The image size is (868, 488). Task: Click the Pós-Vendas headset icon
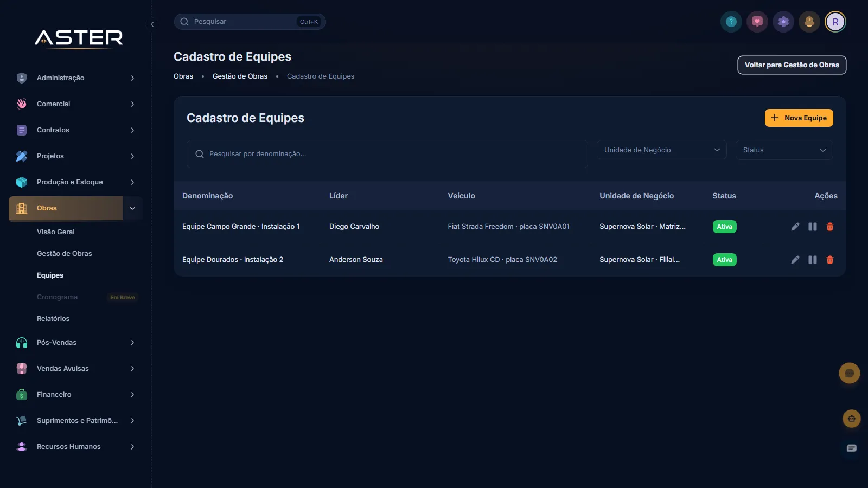pos(22,343)
